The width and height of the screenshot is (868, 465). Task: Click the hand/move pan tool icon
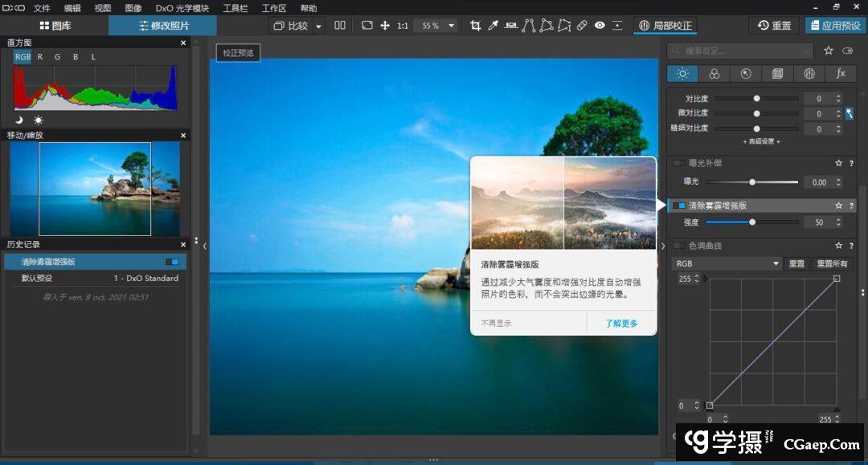pos(385,26)
